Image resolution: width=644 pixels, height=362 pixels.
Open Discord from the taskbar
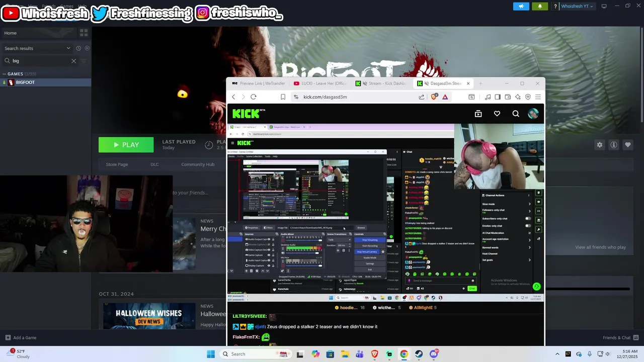pyautogui.click(x=434, y=354)
